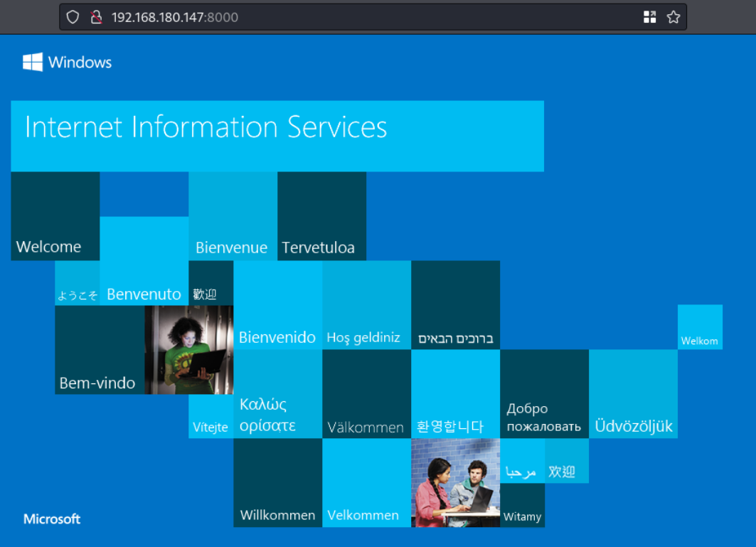Click the woman with laptop photo
This screenshot has width=756, height=547.
coord(188,349)
